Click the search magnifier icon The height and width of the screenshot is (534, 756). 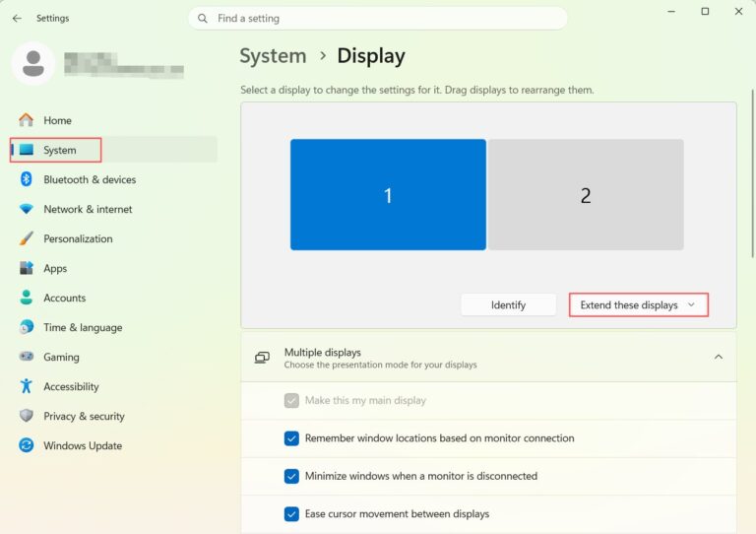[203, 19]
